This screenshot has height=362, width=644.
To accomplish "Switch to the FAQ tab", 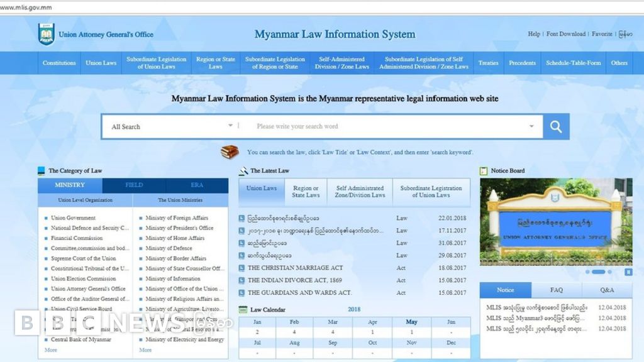I will 556,290.
